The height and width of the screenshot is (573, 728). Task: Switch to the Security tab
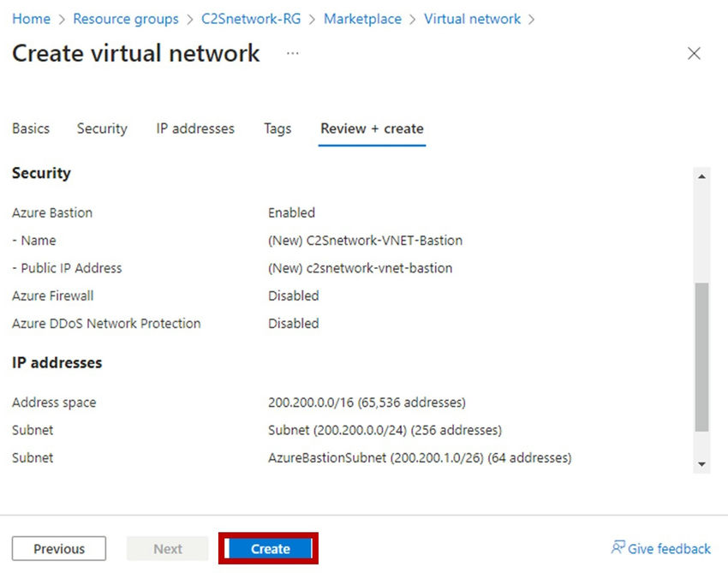tap(101, 128)
